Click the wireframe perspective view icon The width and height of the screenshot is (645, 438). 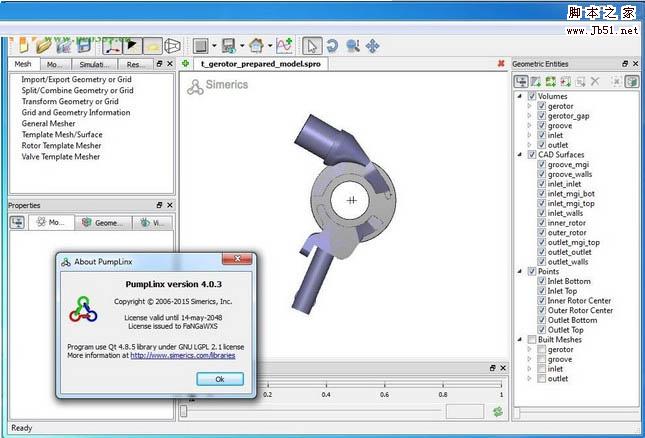click(173, 46)
